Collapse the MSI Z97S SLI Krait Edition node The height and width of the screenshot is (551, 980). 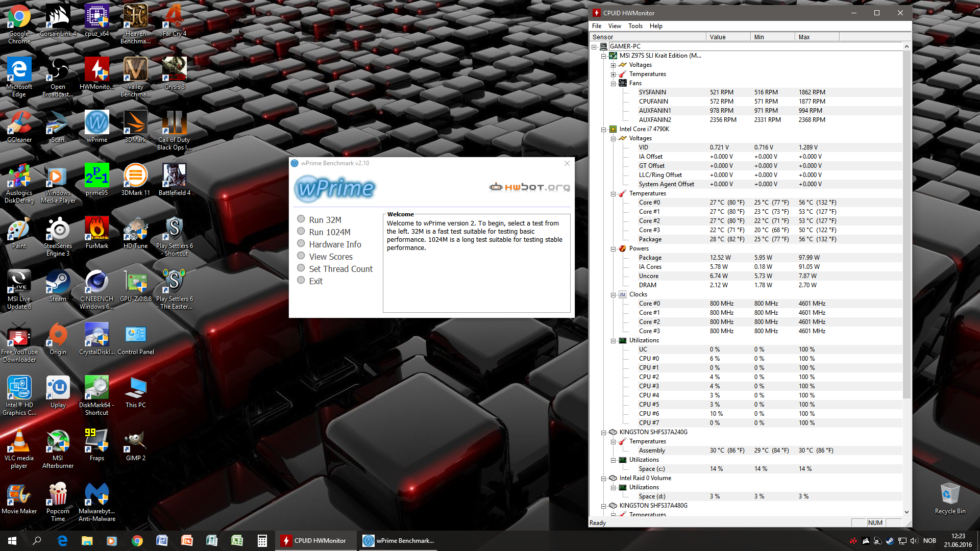click(604, 56)
